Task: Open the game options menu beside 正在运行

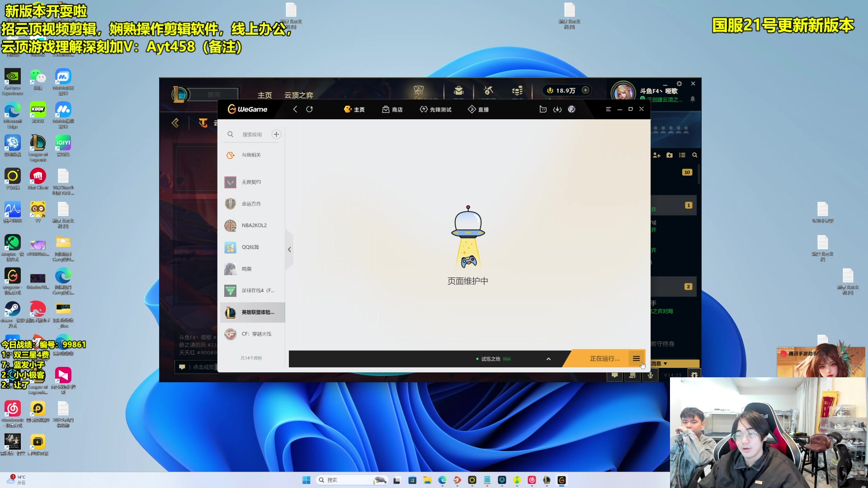Action: tap(636, 359)
